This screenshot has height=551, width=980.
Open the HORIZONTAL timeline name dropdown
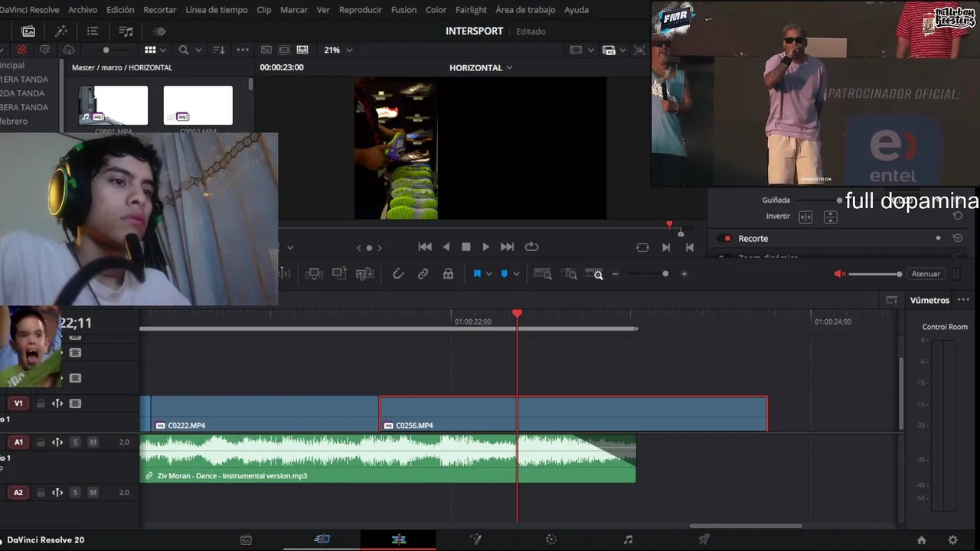481,67
